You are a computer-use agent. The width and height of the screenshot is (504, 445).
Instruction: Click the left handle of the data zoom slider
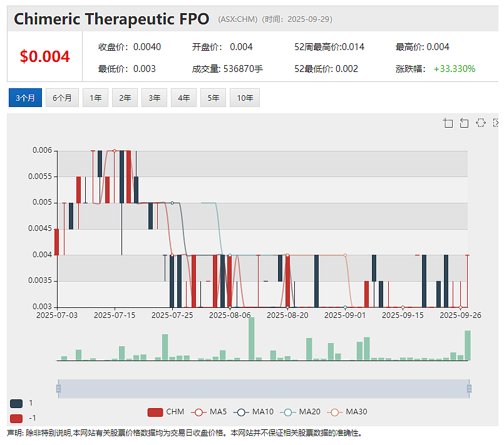coord(58,389)
